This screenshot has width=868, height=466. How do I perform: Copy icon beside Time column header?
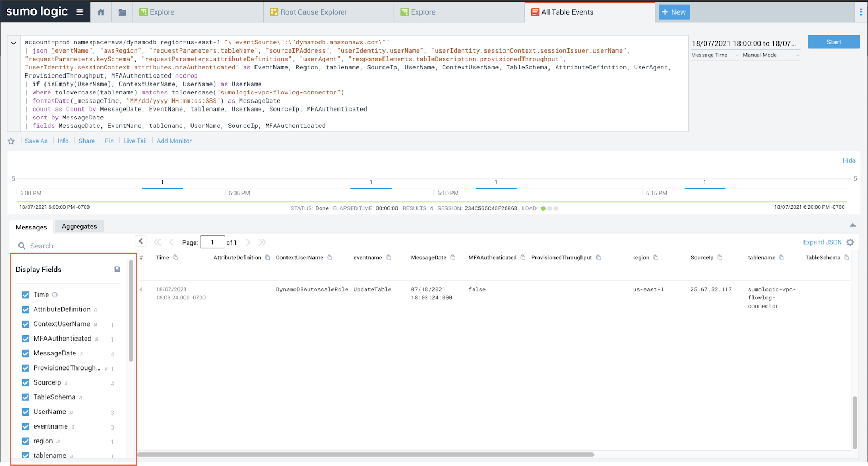click(176, 258)
